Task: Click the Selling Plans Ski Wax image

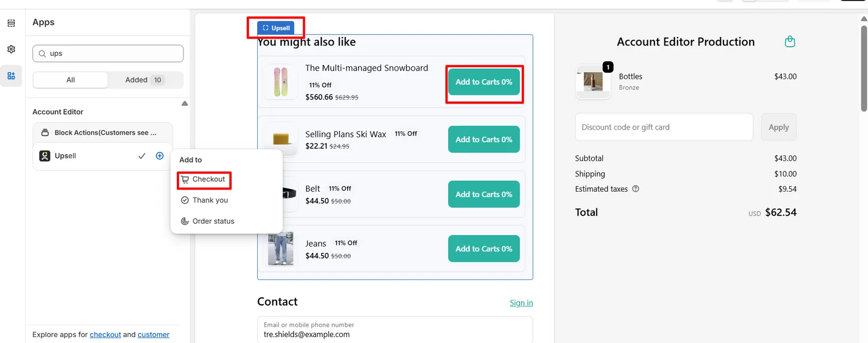Action: click(280, 139)
